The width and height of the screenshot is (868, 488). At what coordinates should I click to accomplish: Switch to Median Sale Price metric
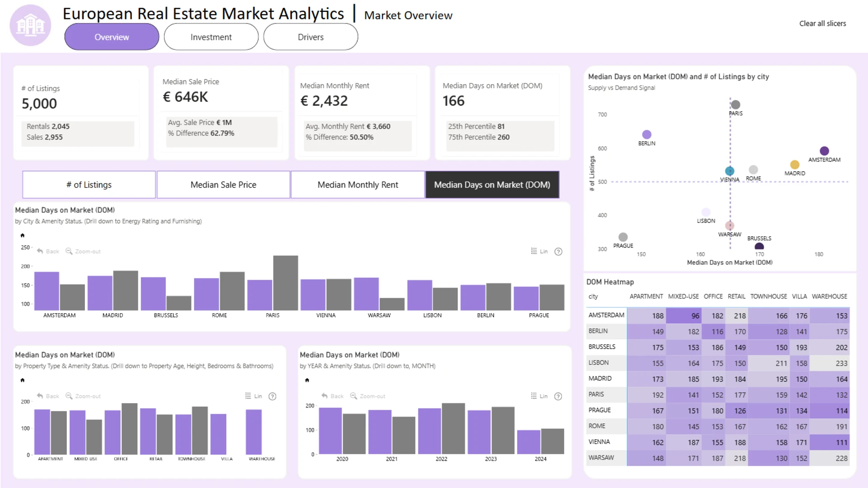pos(223,184)
